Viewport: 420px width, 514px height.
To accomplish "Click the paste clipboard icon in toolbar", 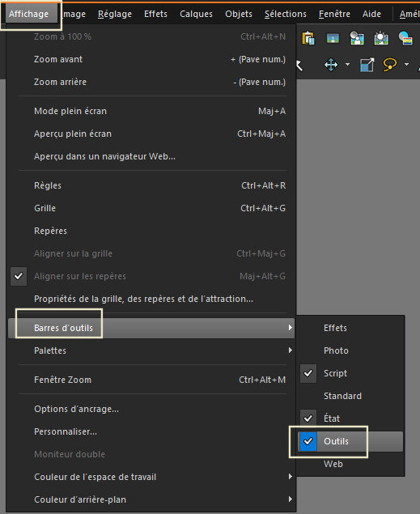I will point(308,38).
